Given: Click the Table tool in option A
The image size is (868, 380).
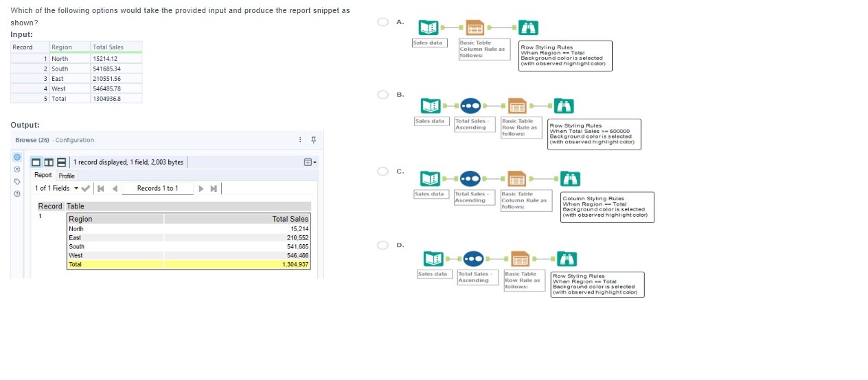Looking at the screenshot, I should click(x=475, y=28).
